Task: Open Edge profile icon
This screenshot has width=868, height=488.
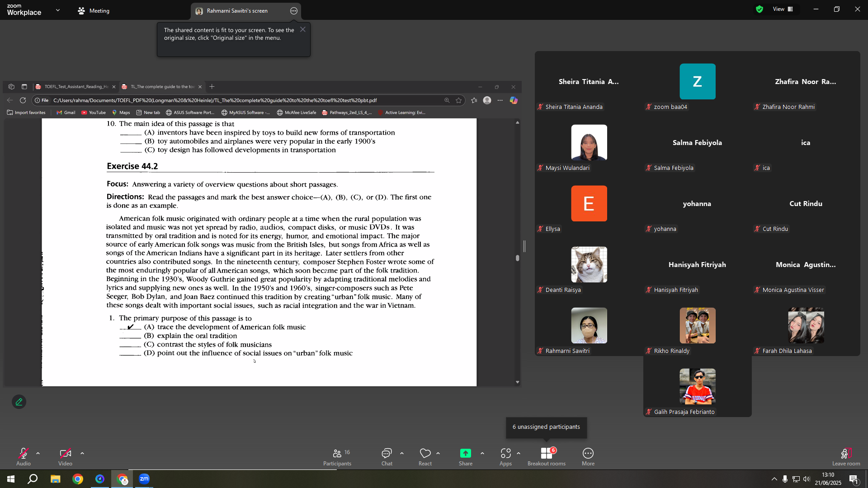Action: click(x=487, y=100)
